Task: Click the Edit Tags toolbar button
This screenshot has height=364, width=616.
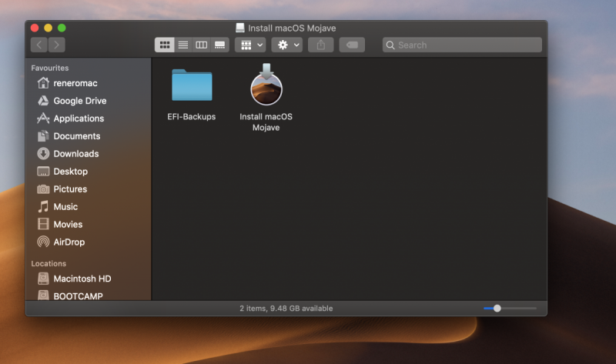Action: (x=352, y=45)
